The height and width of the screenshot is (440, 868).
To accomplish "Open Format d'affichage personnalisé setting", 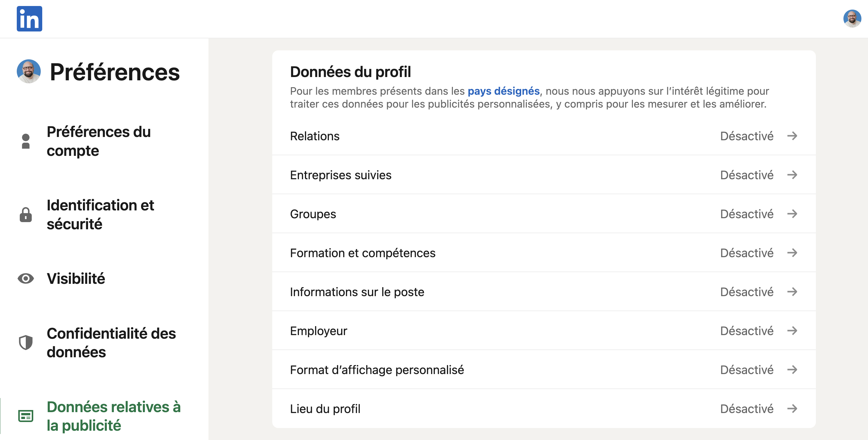I will (544, 370).
